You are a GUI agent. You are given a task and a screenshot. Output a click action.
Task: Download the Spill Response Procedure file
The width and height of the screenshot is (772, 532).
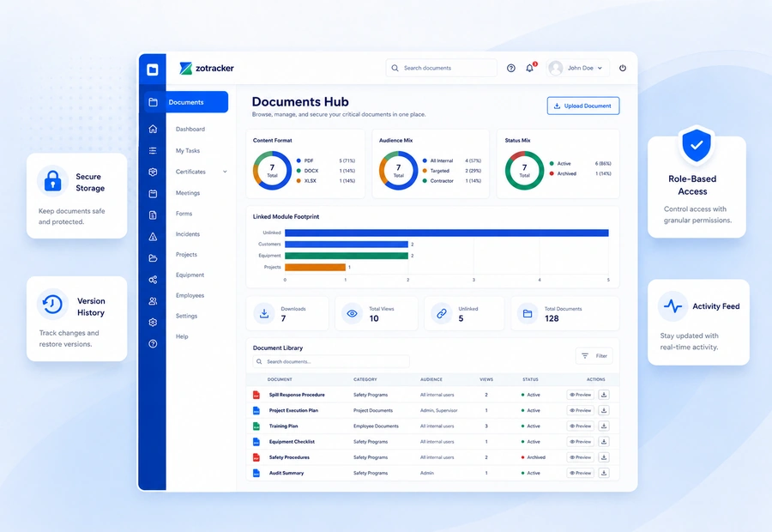coord(604,395)
